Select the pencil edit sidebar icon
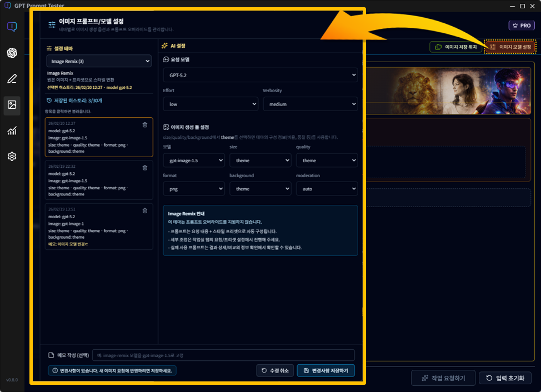 pos(12,79)
